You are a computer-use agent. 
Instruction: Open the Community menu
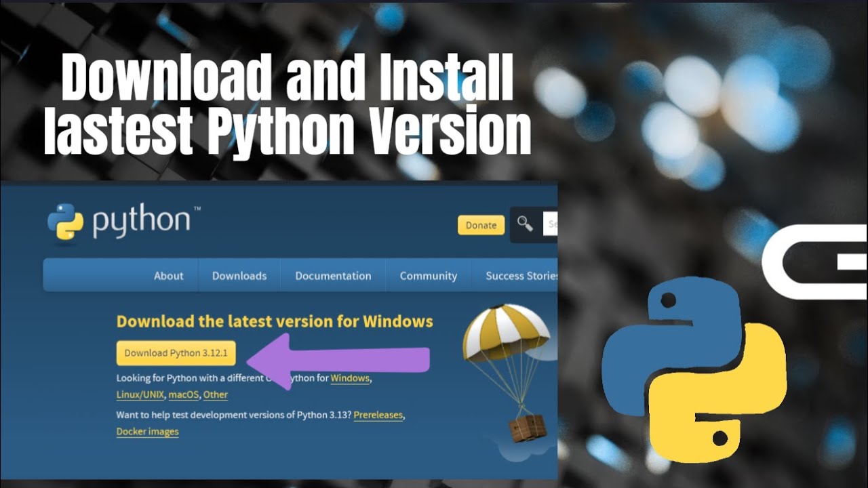click(428, 275)
